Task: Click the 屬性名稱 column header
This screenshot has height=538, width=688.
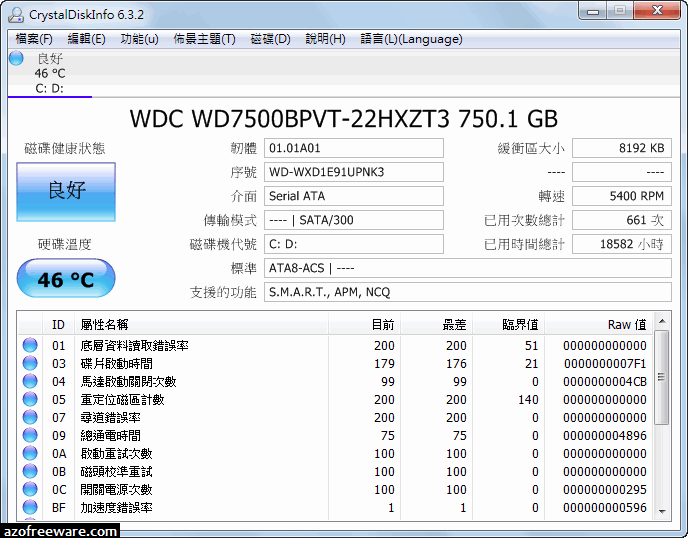Action: click(x=201, y=325)
